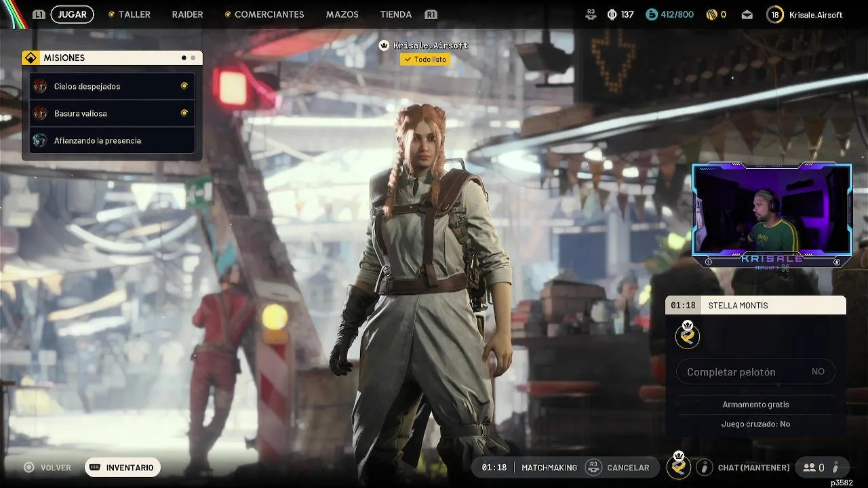Viewport: 868px width, 488px height.
Task: Toggle tracking marker for Cielos despejados
Action: click(x=184, y=86)
